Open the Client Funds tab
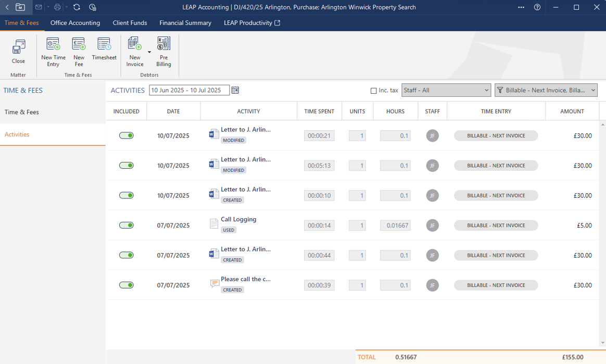 (x=130, y=23)
